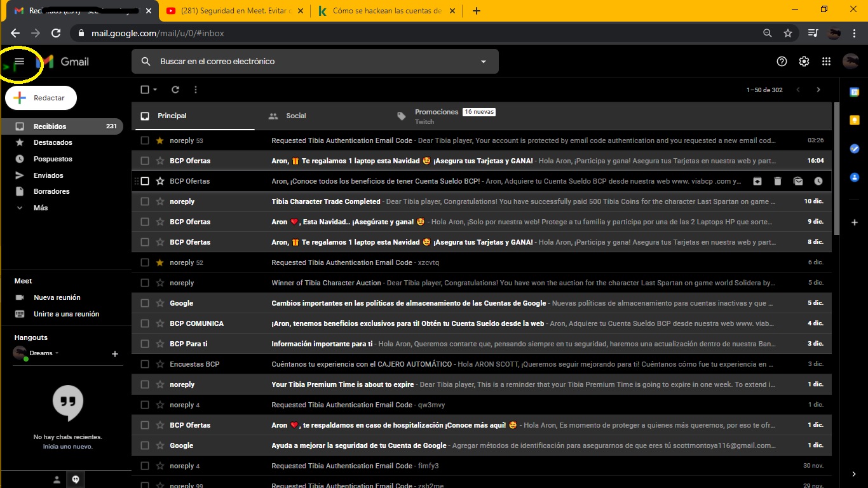Open Google Tasks side panel
Image resolution: width=868 pixels, height=488 pixels.
click(855, 149)
